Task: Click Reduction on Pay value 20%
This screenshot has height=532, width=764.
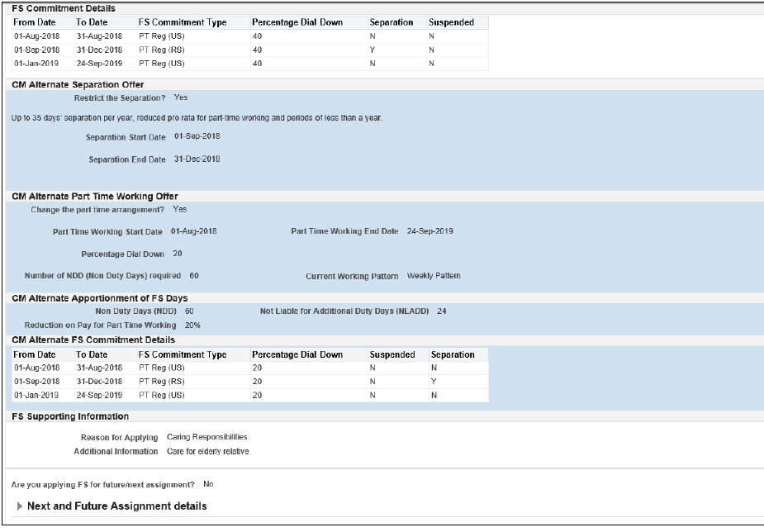Action: 192,325
